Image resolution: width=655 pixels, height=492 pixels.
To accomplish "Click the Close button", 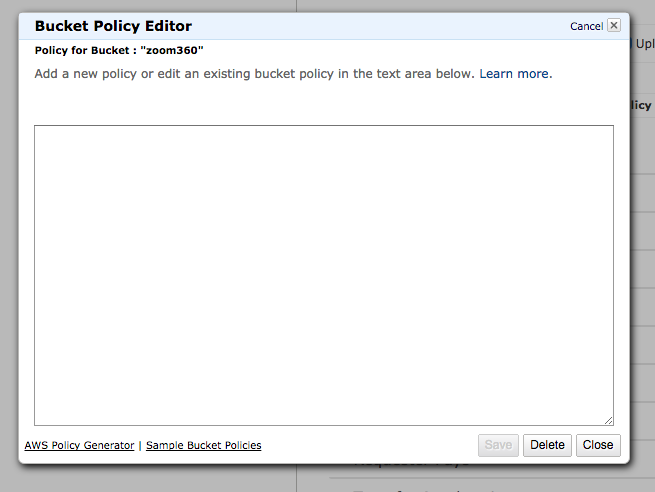I will (598, 445).
